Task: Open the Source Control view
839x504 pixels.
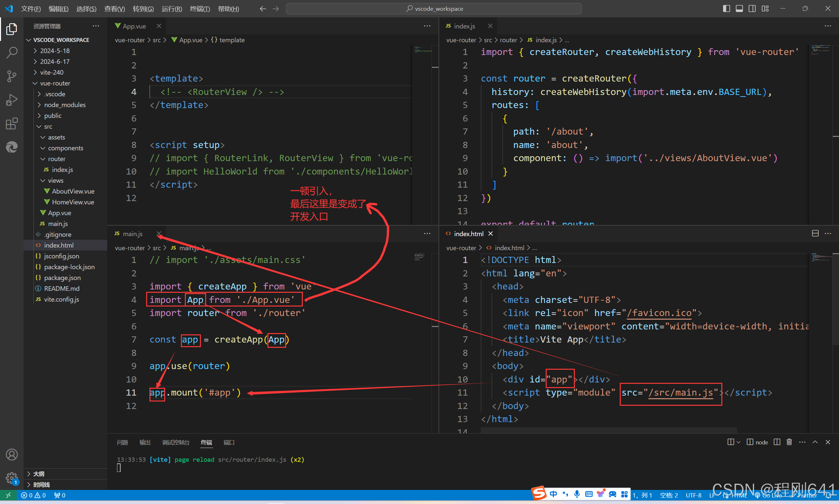Action: point(12,76)
